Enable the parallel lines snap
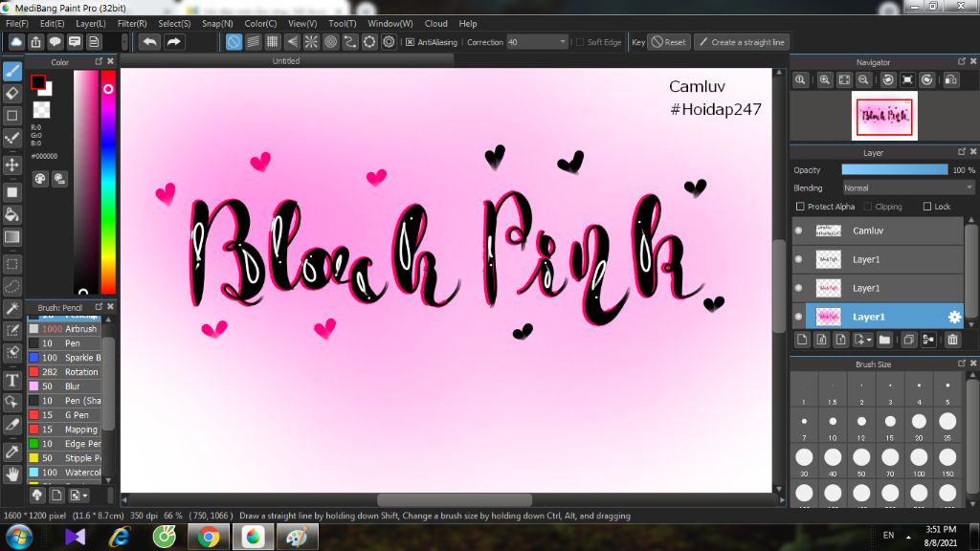This screenshot has height=551, width=980. [x=253, y=42]
